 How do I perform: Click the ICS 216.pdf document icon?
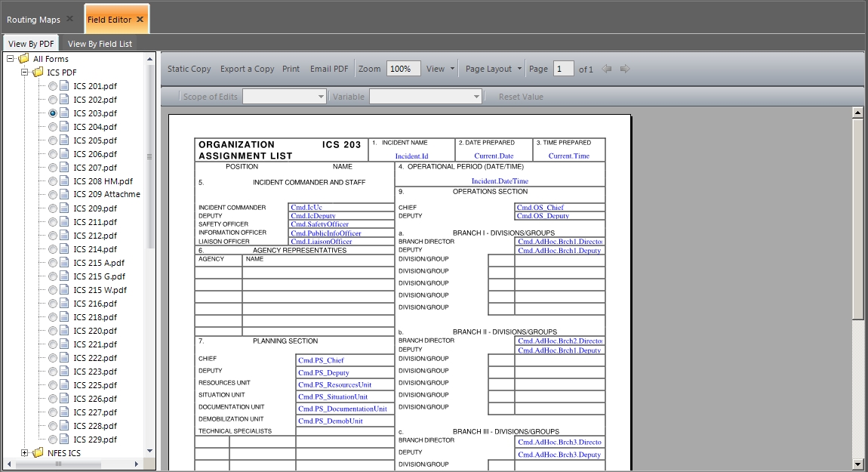click(x=64, y=303)
